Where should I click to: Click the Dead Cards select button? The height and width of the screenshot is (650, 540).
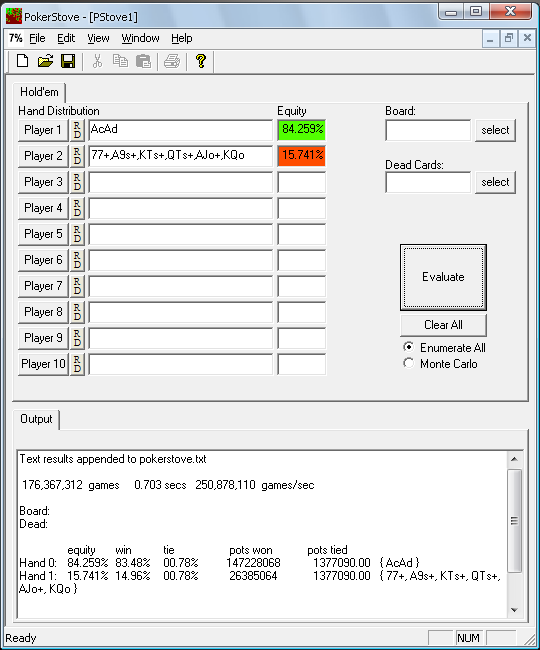pos(495,182)
